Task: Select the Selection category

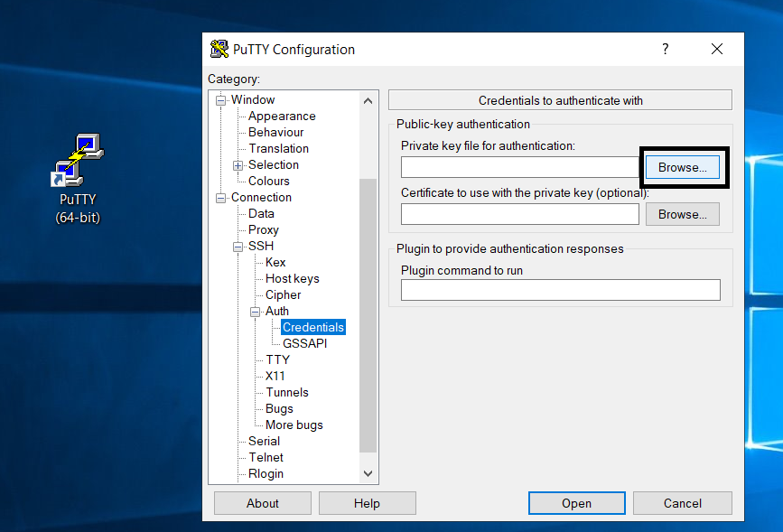Action: point(273,165)
